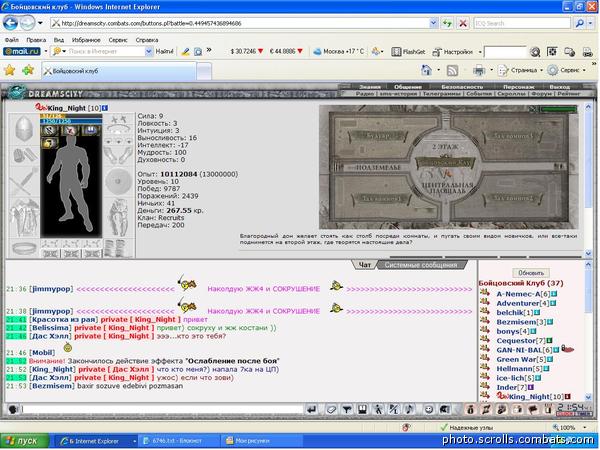Click the eraser clear chat icon
Viewport: 600px width, 450px height.
(x=331, y=409)
